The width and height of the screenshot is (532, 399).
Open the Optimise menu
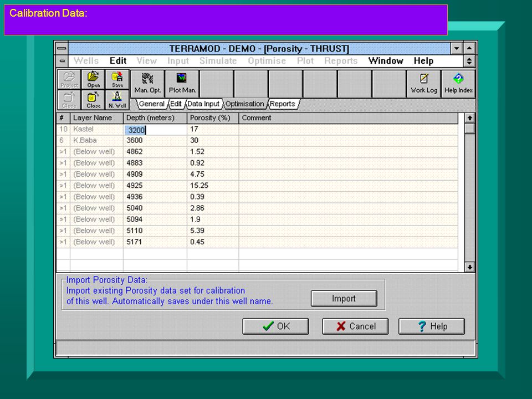point(267,61)
